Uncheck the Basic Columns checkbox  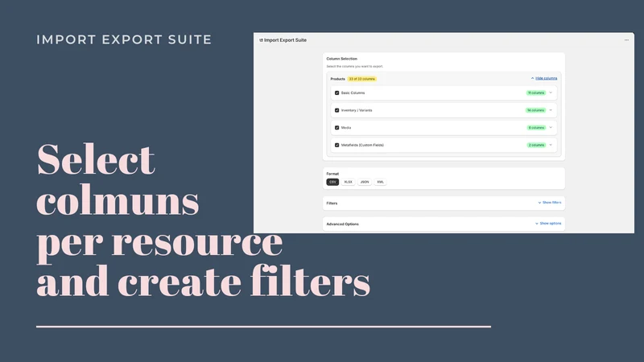click(336, 93)
